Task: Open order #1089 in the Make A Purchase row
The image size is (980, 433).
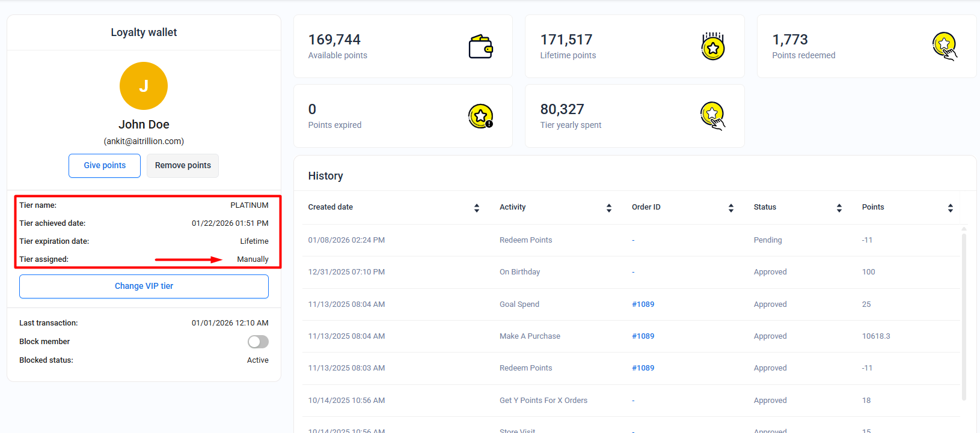Action: [643, 336]
